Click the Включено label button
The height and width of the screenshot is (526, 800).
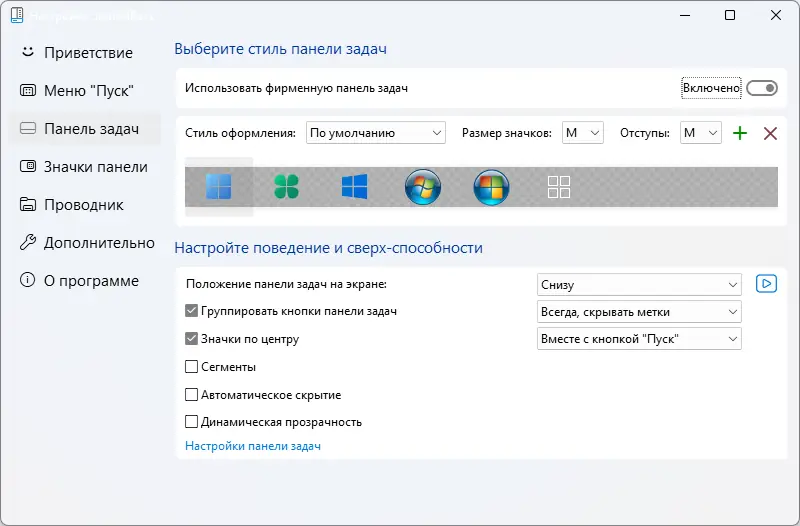[x=711, y=88]
